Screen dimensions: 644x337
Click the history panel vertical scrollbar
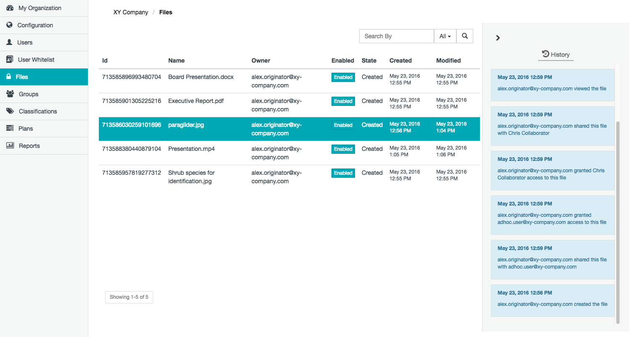point(617,223)
